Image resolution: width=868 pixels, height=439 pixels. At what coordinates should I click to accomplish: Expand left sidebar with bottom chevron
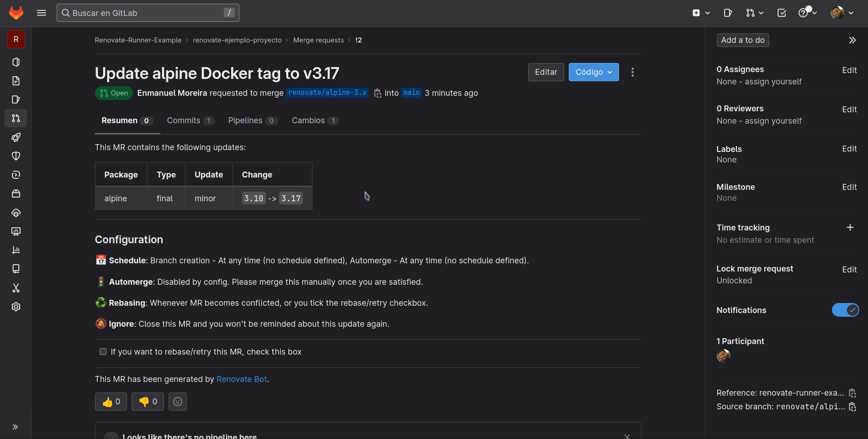[x=15, y=427]
